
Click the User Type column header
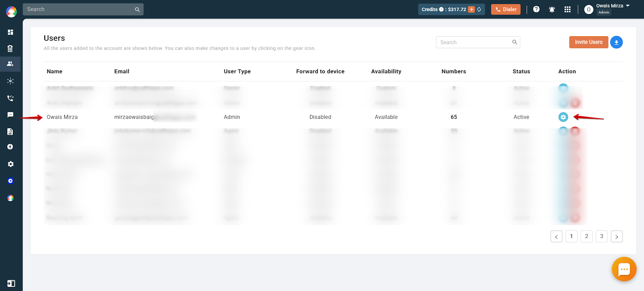click(237, 72)
